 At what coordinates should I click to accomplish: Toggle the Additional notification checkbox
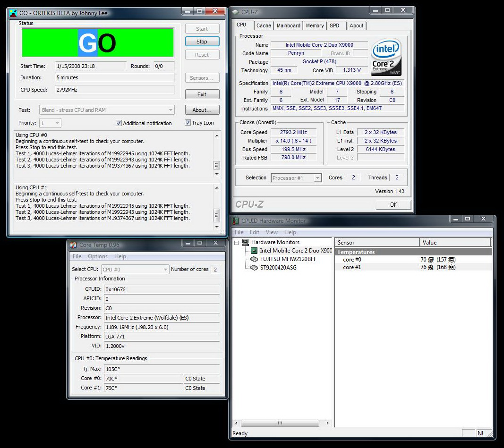point(119,123)
